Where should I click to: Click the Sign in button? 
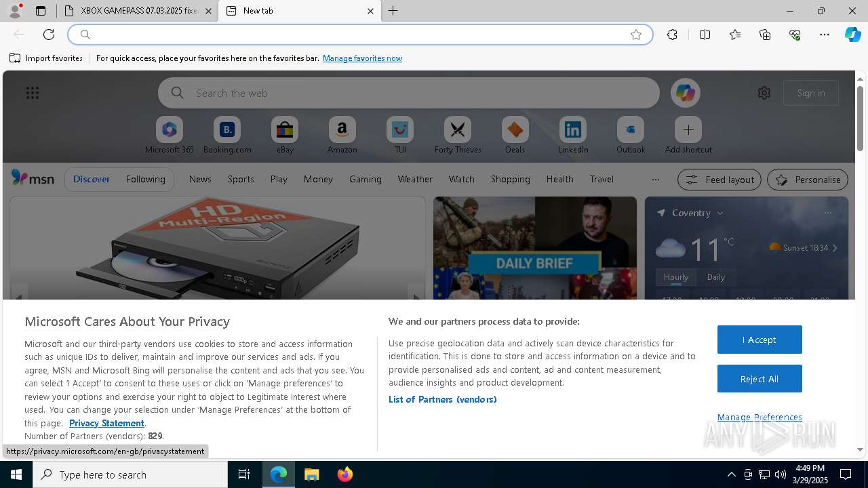[x=811, y=93]
